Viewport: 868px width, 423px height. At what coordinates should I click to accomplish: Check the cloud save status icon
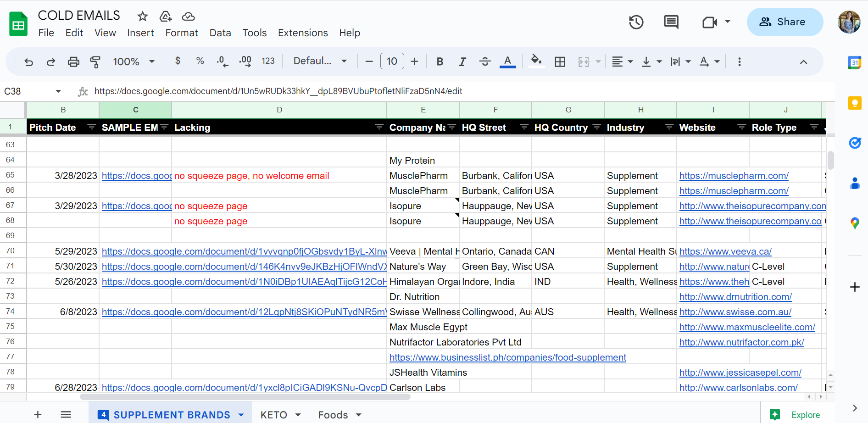(x=188, y=17)
